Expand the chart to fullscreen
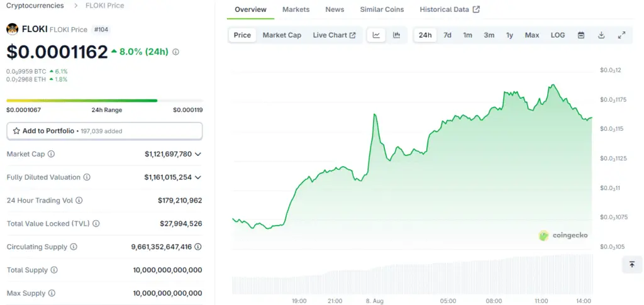The height and width of the screenshot is (305, 644). click(x=622, y=35)
